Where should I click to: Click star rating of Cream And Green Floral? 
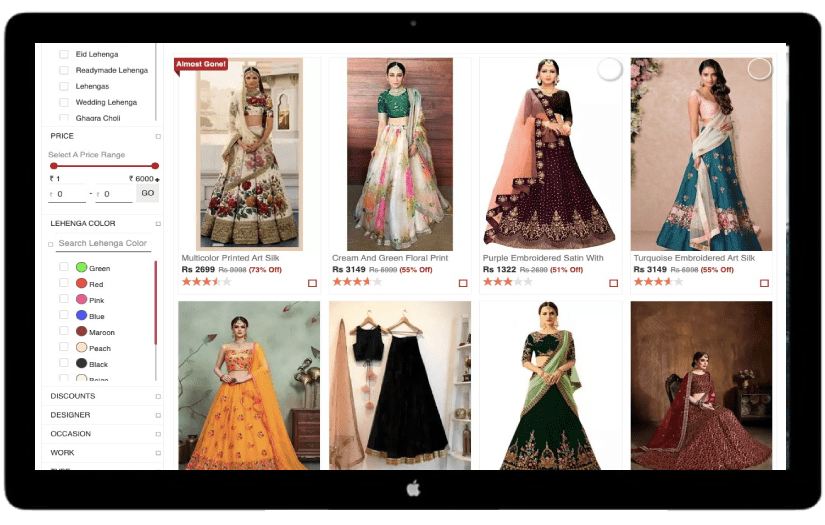point(357,282)
